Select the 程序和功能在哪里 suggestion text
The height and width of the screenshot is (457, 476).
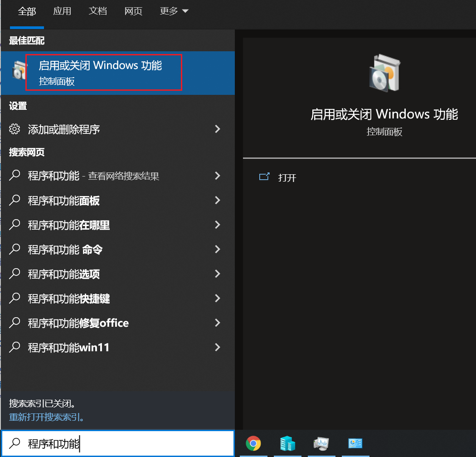[x=69, y=225]
